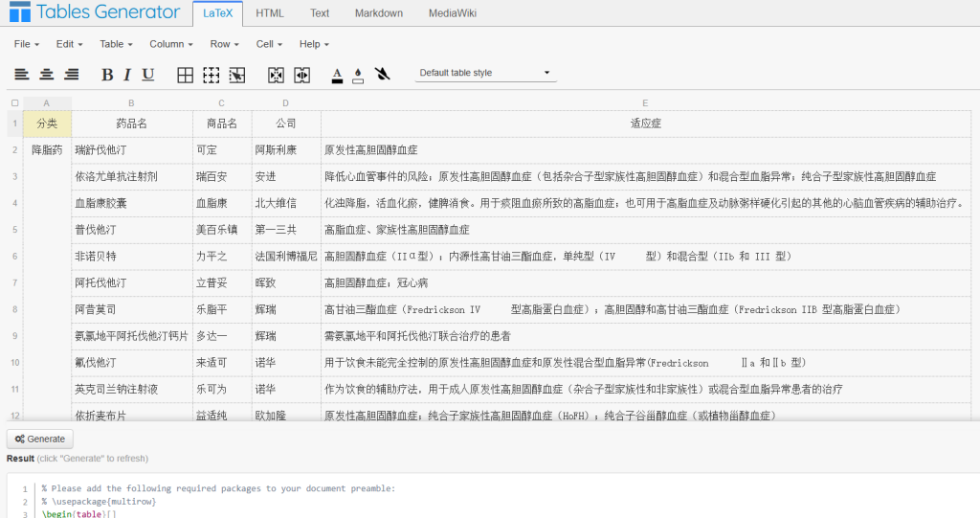Select column A header
980x518 pixels.
[47, 103]
